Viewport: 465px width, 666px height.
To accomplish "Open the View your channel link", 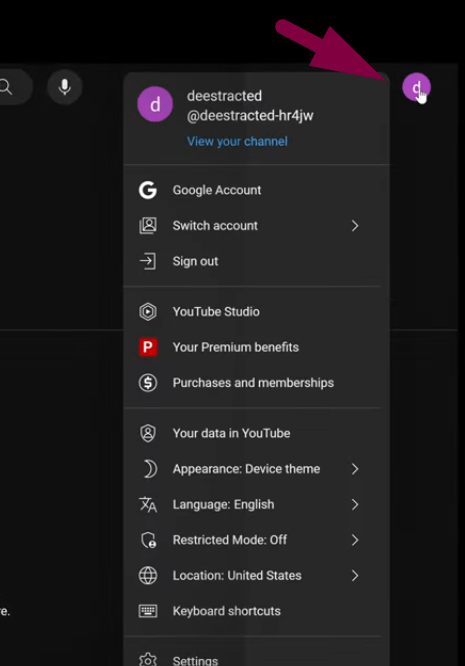I will 237,141.
